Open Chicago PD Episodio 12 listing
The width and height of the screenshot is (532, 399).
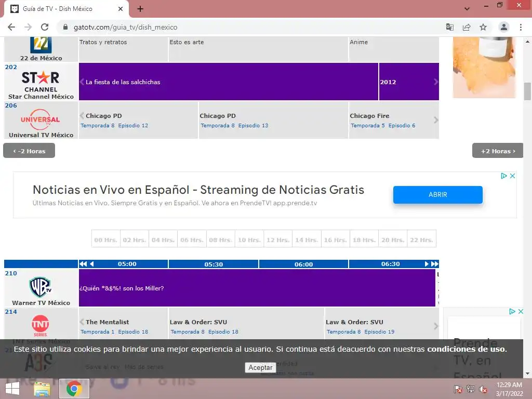coord(138,120)
